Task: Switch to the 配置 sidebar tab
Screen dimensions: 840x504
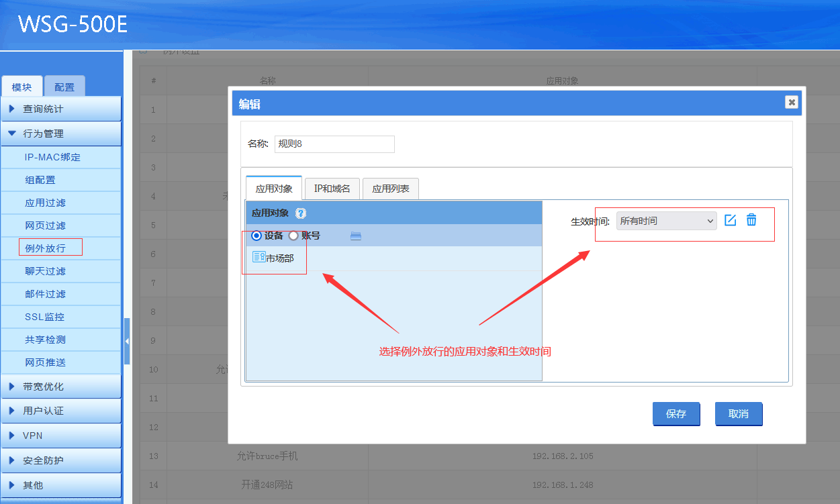Action: coord(64,87)
